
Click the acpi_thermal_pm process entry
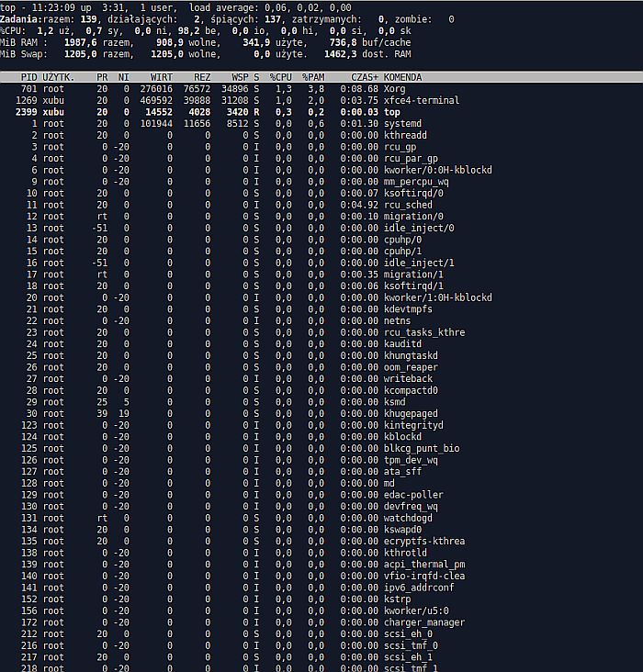point(423,565)
